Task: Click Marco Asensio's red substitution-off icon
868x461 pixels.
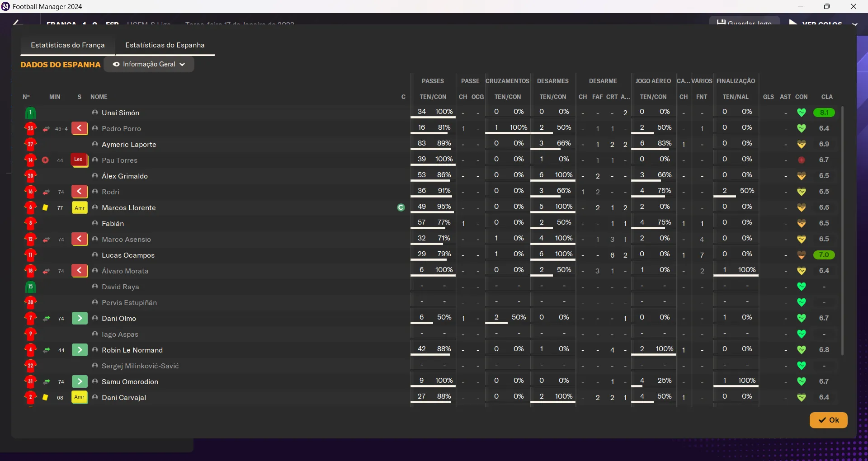Action: click(x=80, y=239)
